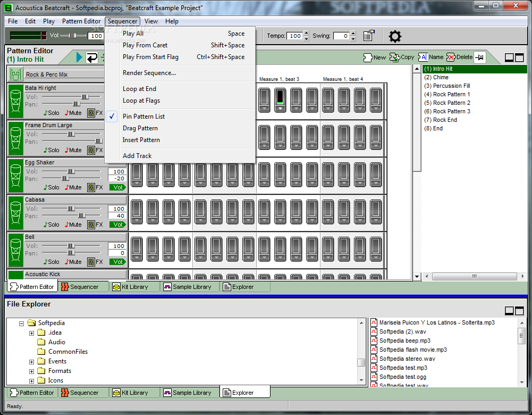Select the Softpedia beep.mp3 file

(405, 341)
